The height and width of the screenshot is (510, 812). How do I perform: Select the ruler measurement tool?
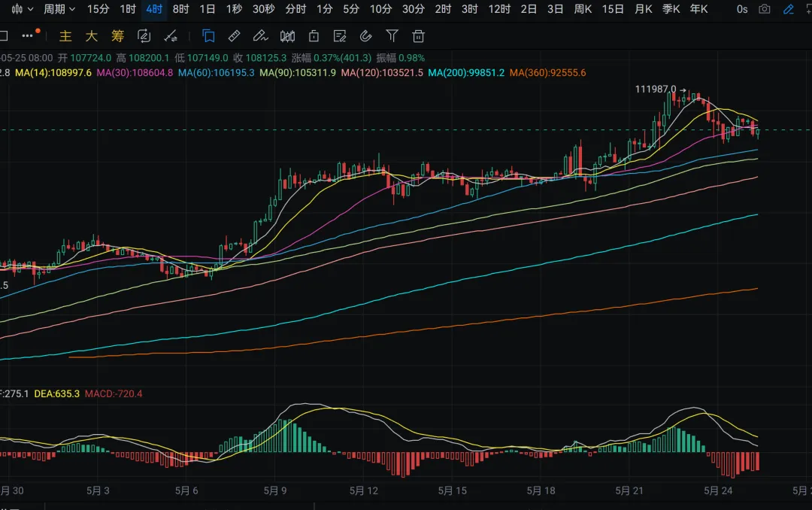coord(234,36)
